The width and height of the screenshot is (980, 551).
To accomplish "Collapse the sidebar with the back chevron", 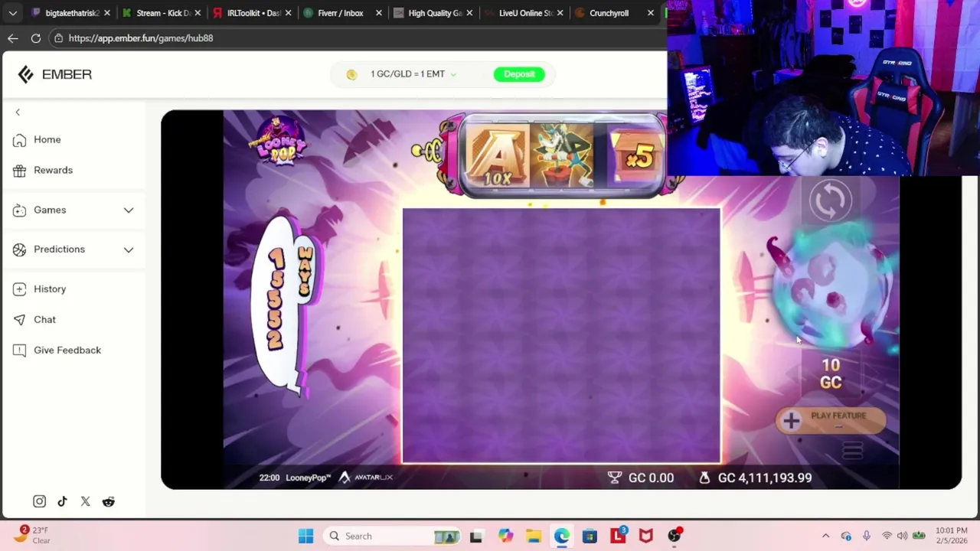I will tap(18, 112).
